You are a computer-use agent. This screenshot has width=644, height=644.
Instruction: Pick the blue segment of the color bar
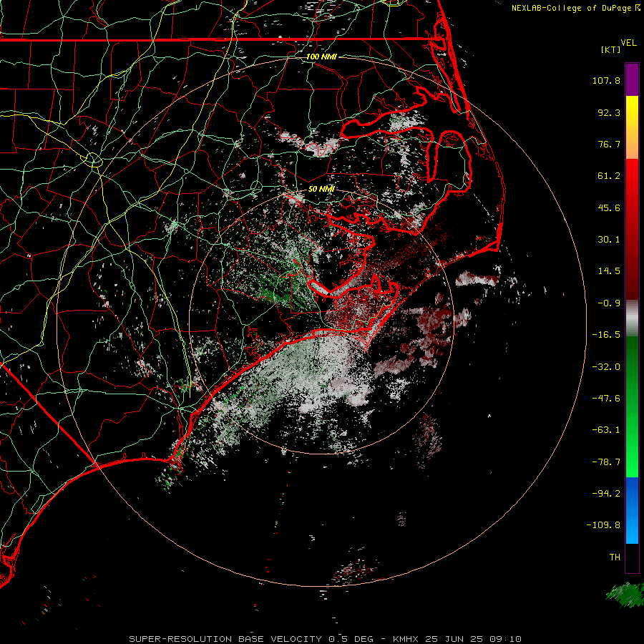632,510
